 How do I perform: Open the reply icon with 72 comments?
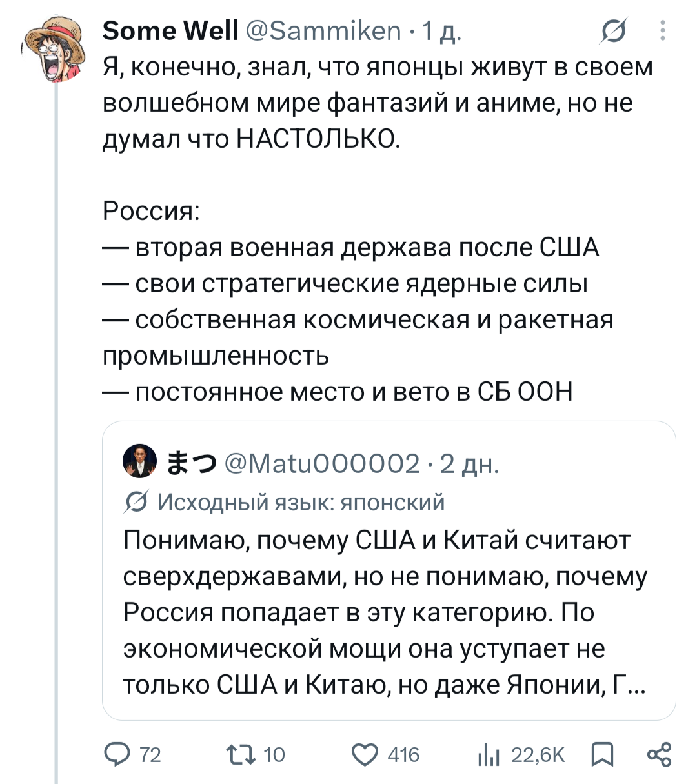(x=117, y=754)
